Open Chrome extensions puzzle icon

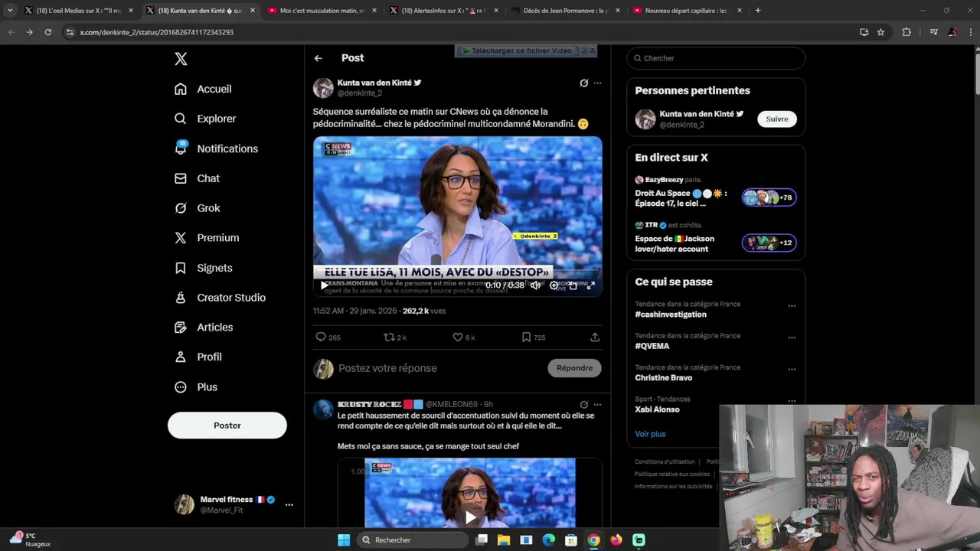tap(906, 32)
